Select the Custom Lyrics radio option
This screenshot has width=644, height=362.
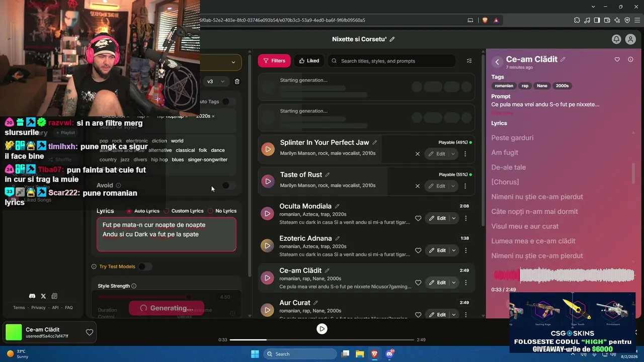(167, 211)
